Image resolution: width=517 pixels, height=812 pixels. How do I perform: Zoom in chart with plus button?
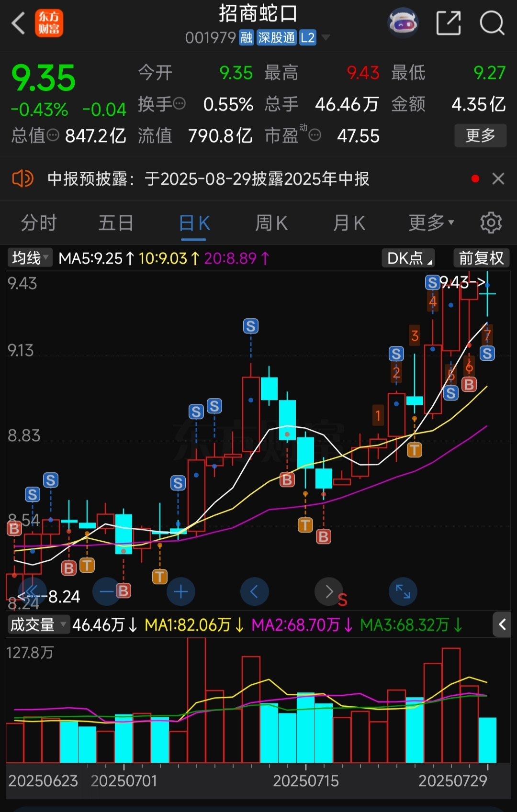point(180,592)
